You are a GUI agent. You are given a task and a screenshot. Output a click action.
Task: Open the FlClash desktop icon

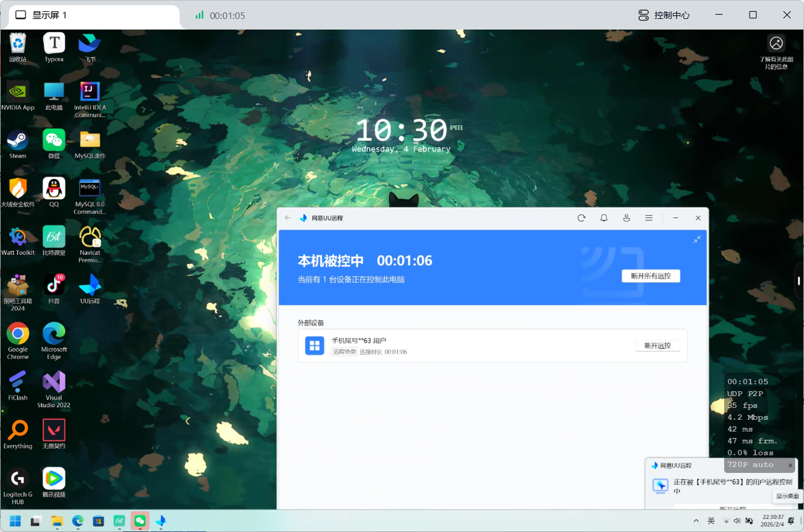(18, 386)
